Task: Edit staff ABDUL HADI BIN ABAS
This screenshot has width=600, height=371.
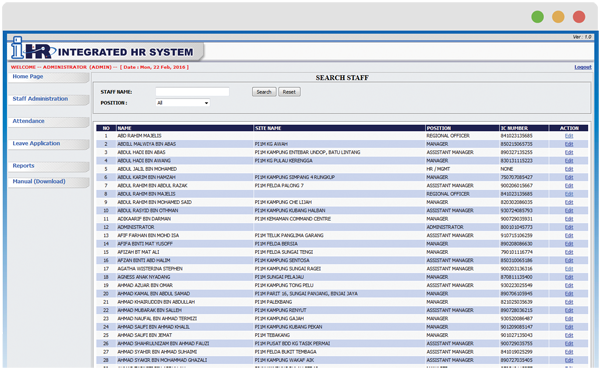Action: 569,153
